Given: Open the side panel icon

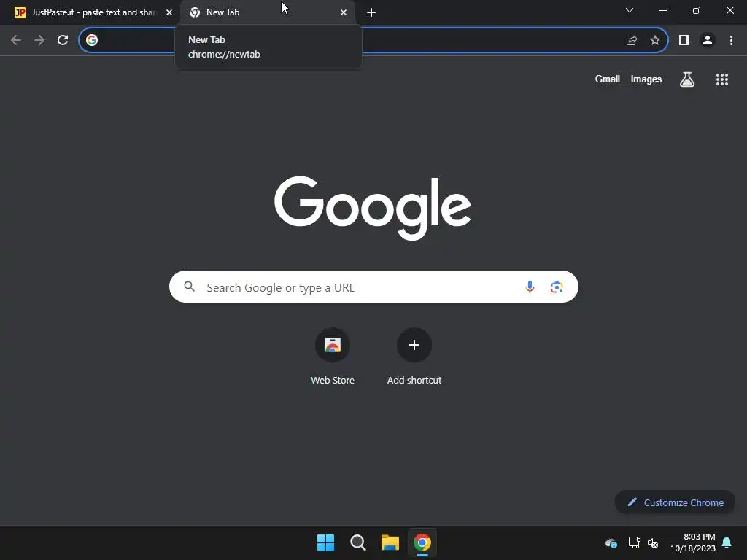Looking at the screenshot, I should click(684, 41).
